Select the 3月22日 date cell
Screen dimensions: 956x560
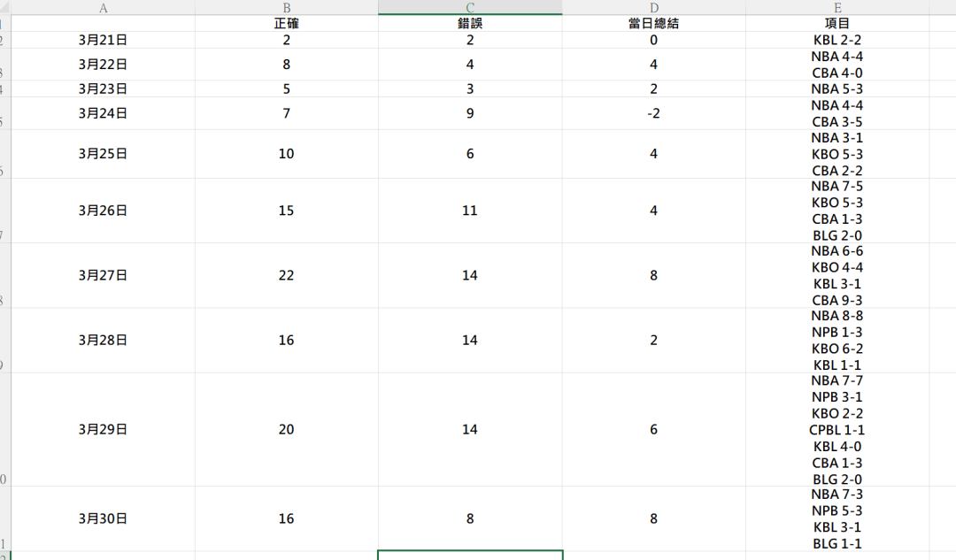click(x=103, y=65)
